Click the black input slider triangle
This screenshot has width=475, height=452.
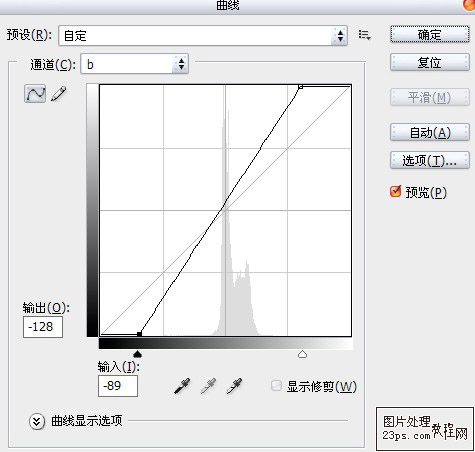pyautogui.click(x=137, y=354)
